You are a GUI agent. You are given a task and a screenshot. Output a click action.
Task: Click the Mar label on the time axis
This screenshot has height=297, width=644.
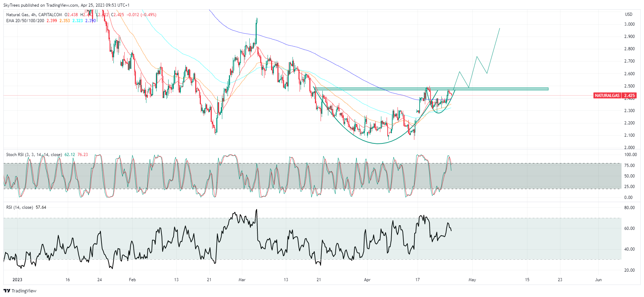(x=242, y=280)
